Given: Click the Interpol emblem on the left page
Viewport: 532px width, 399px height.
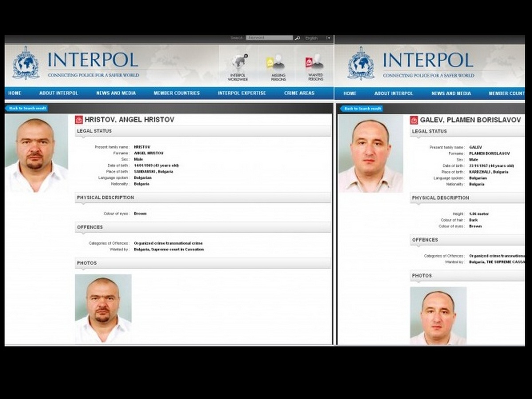Looking at the screenshot, I should 26,63.
